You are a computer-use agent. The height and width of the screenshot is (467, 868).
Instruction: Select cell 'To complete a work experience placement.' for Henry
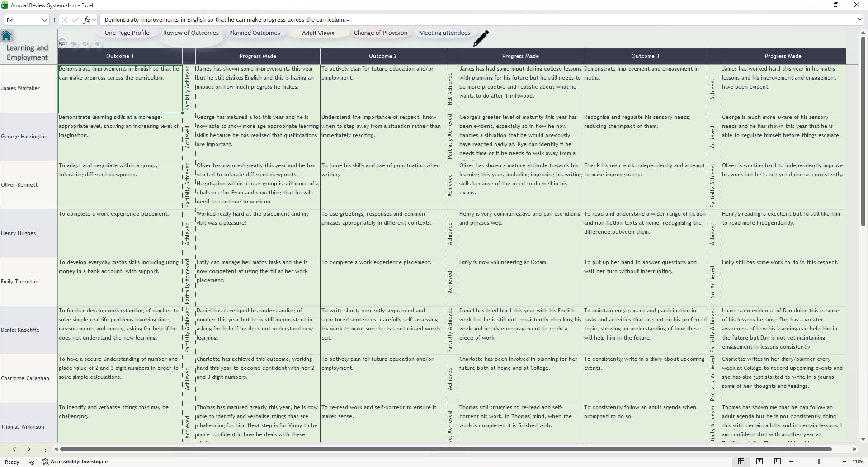pyautogui.click(x=120, y=233)
